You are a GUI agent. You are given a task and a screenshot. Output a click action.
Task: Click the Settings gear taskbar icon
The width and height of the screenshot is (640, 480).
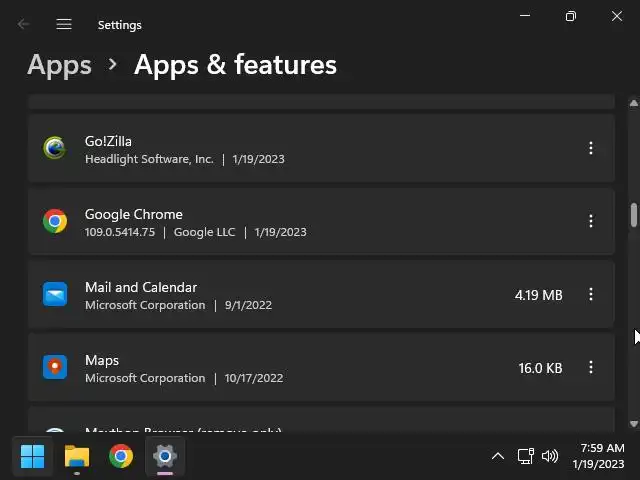point(165,457)
